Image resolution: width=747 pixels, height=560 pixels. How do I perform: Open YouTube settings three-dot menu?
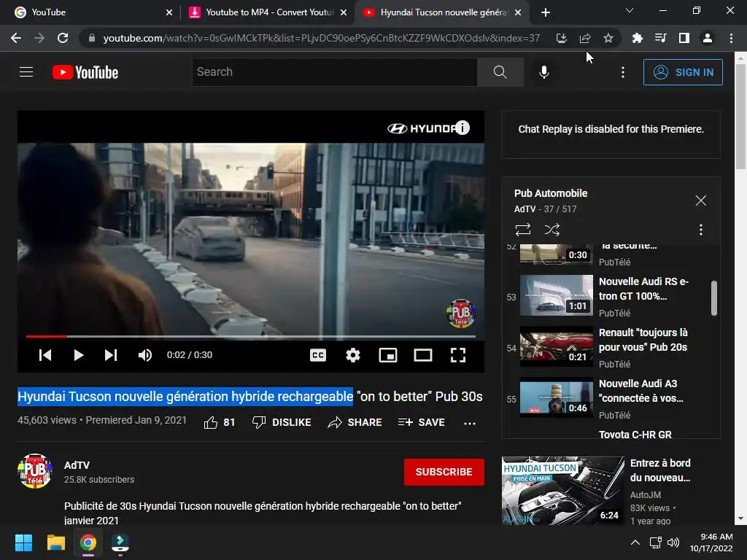tap(623, 72)
